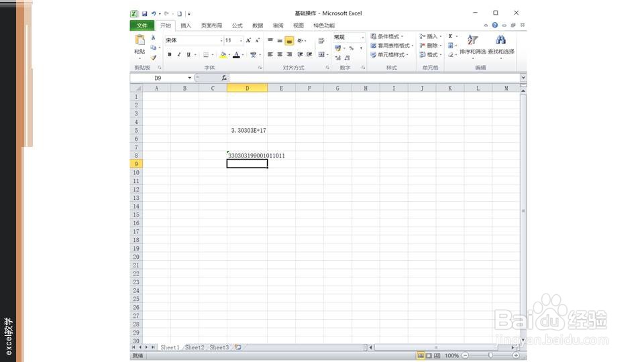Screen dimensions: 644x362
Task: Increase font size with the large A icon
Action: tap(248, 40)
